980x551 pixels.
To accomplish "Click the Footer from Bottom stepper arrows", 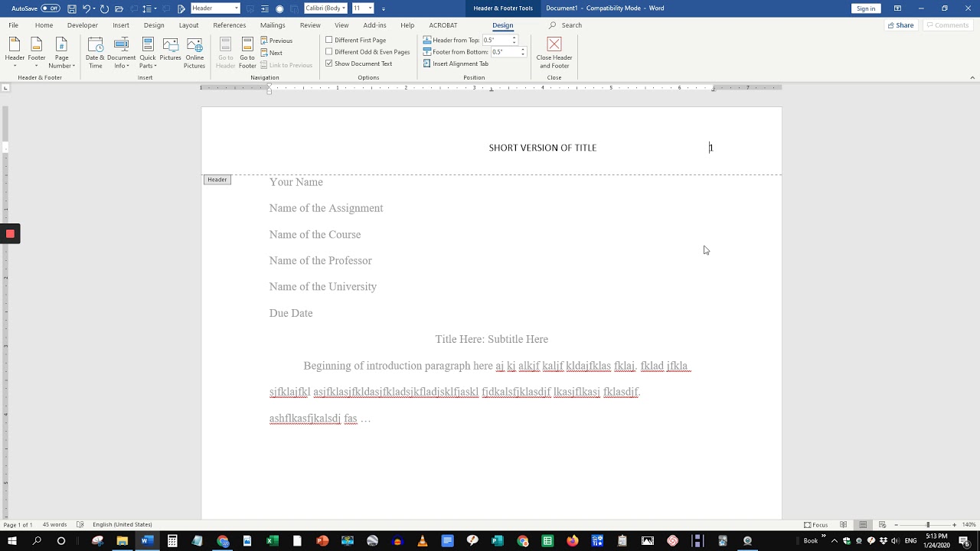I will pos(523,52).
